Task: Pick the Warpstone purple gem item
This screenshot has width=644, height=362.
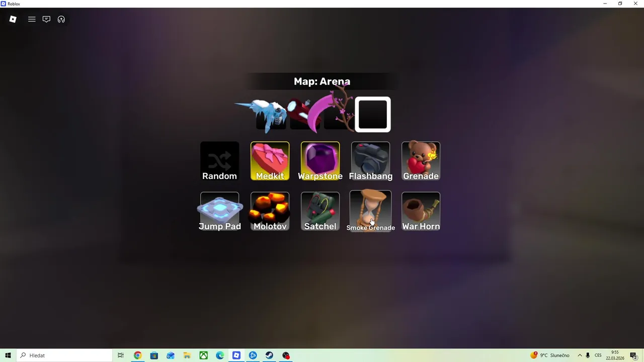Action: (x=320, y=161)
